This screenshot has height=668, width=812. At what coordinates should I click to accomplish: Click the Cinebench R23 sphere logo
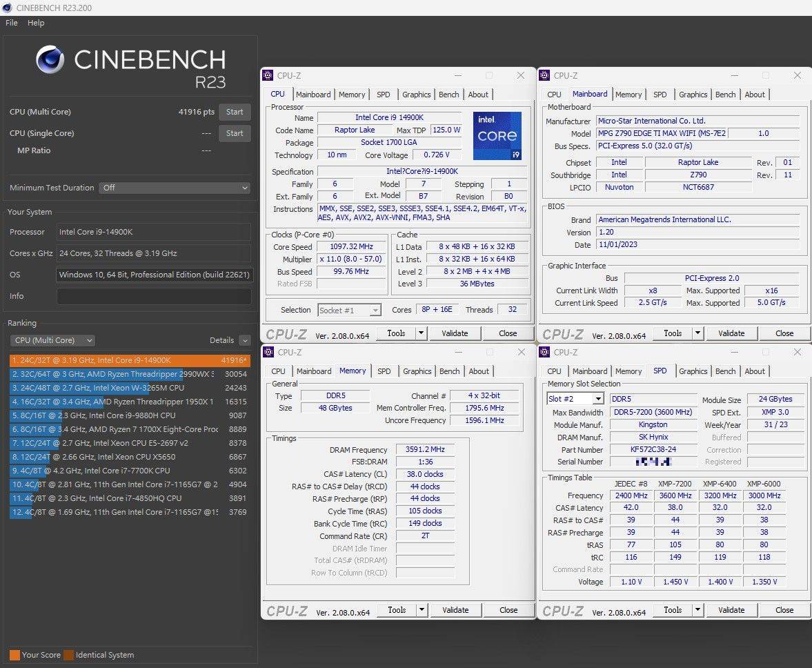(x=50, y=59)
